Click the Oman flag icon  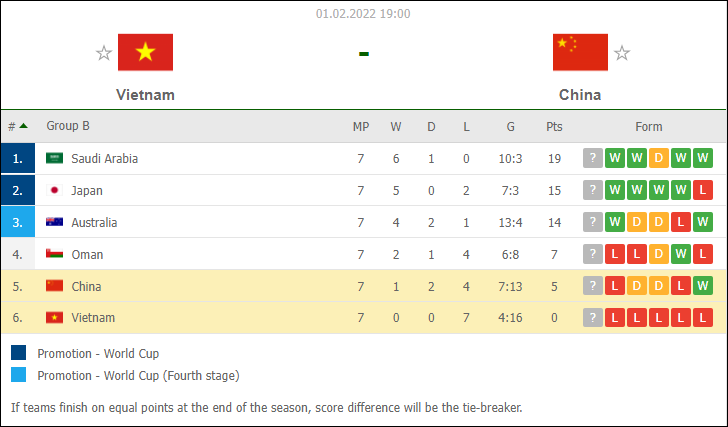pyautogui.click(x=54, y=254)
